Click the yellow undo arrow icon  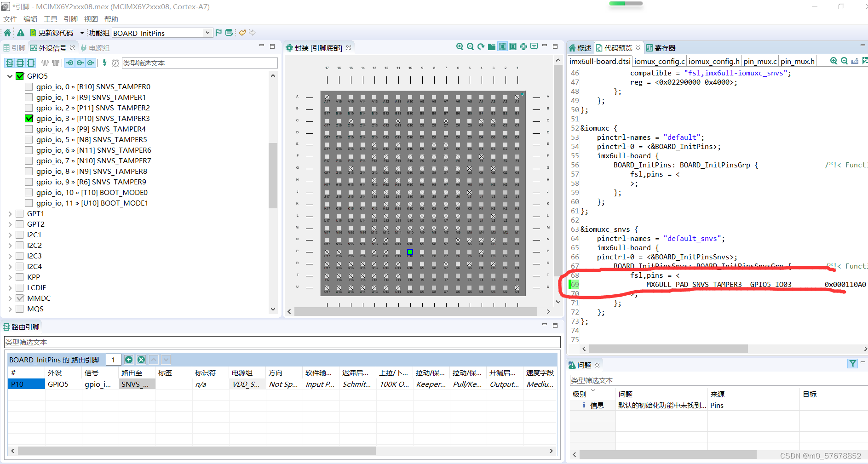tap(242, 33)
